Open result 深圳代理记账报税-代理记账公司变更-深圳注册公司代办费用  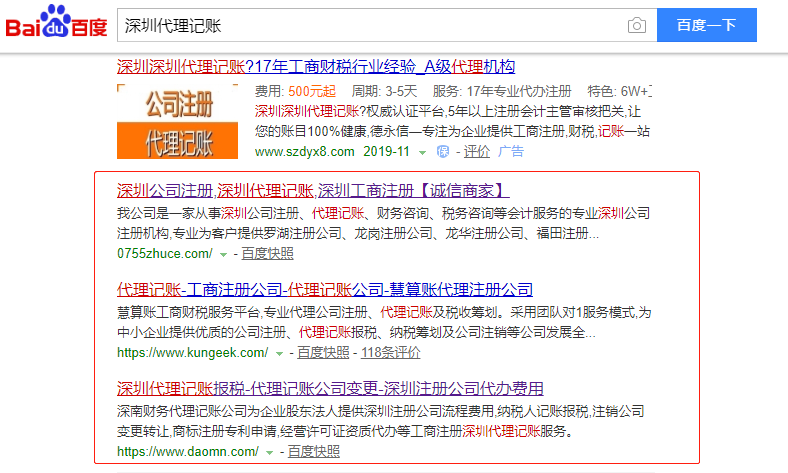click(x=330, y=389)
